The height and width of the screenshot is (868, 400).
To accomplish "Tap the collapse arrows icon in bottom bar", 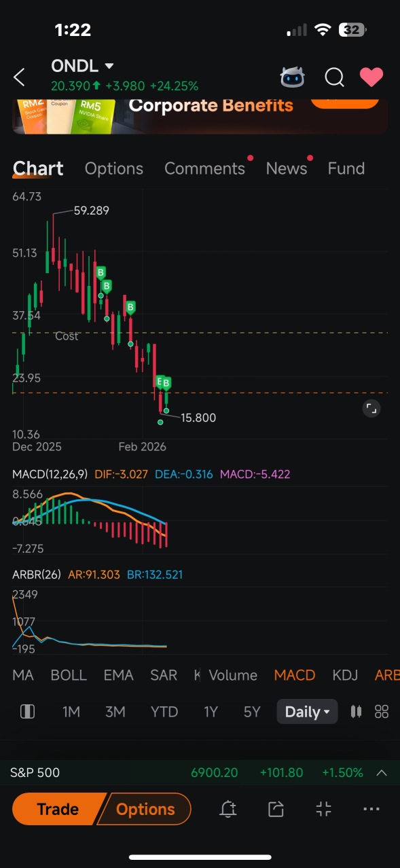I will [x=324, y=809].
